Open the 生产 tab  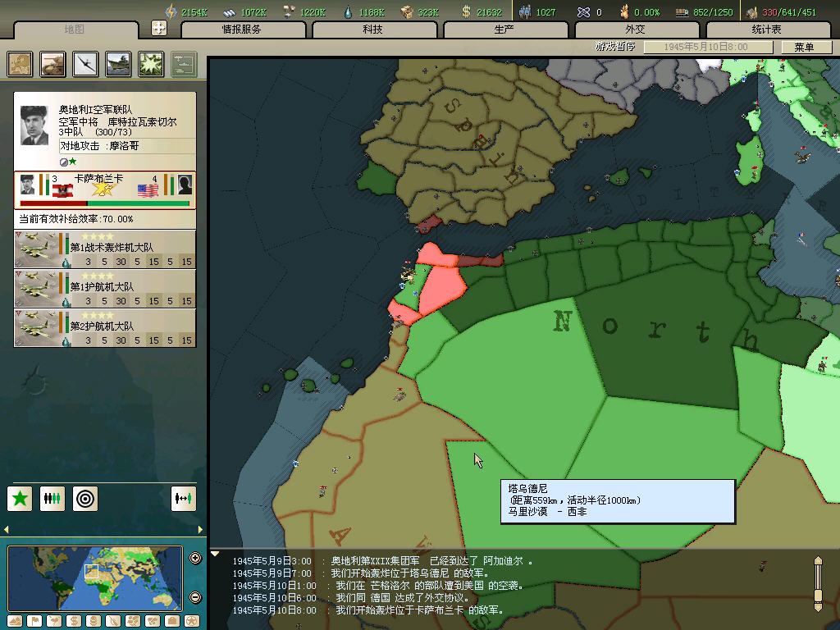coord(504,30)
